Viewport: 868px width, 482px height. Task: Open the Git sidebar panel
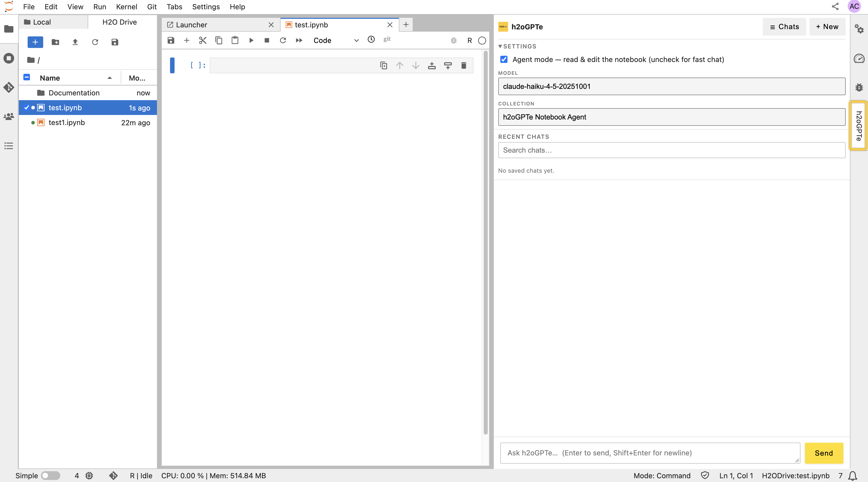click(x=9, y=87)
